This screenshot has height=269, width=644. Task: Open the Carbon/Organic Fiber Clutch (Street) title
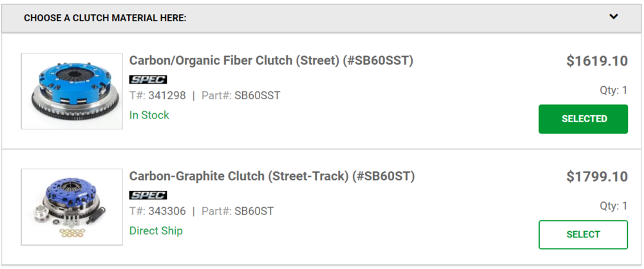(x=271, y=60)
